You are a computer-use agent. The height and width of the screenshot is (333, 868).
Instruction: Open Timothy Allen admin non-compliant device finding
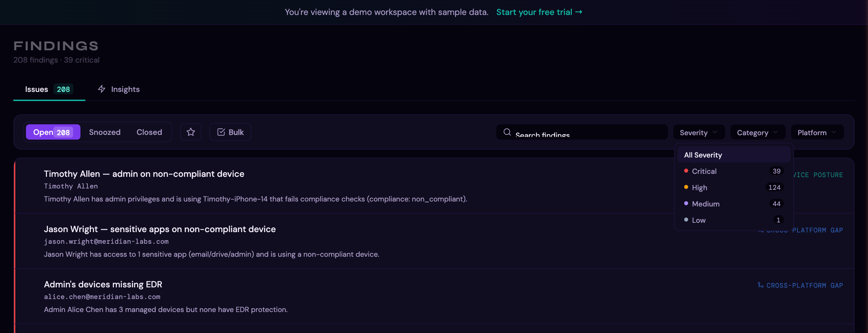coord(434,186)
